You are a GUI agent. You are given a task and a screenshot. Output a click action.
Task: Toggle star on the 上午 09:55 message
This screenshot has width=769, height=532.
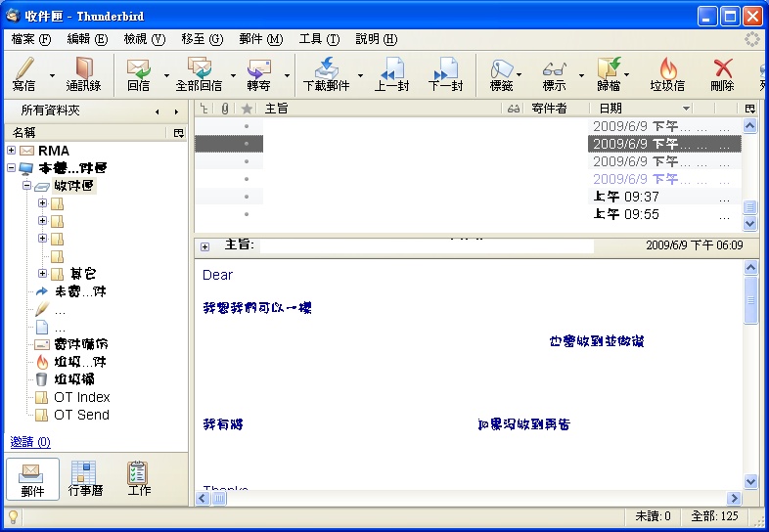(x=247, y=214)
